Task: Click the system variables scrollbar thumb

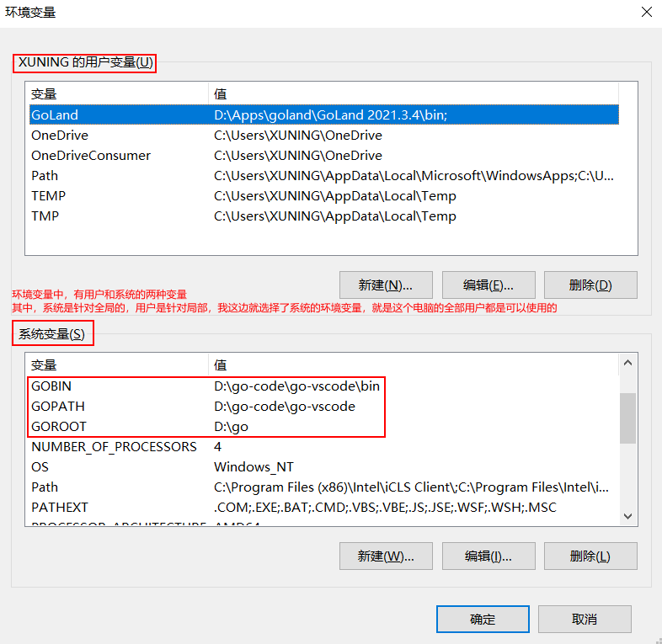Action: click(x=627, y=418)
